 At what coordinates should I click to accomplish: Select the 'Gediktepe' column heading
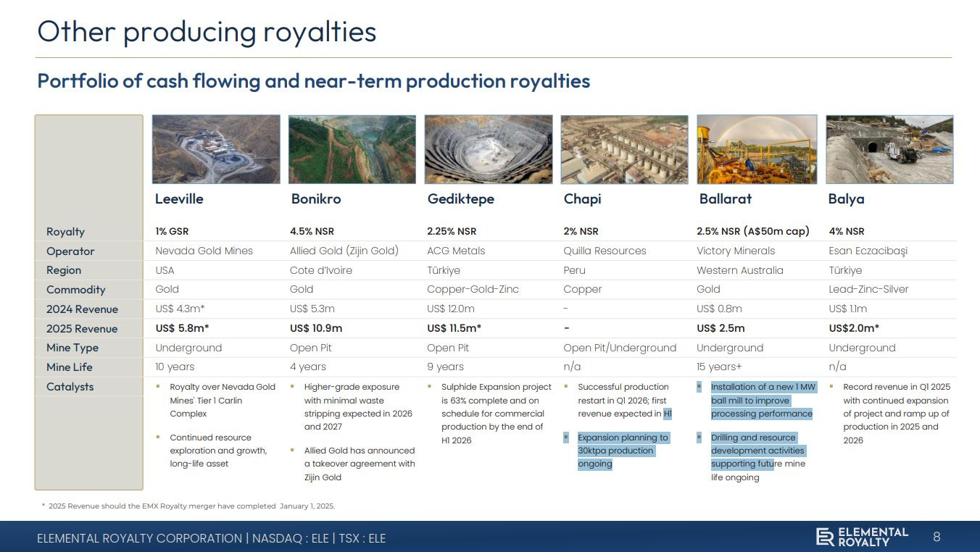[x=461, y=198]
